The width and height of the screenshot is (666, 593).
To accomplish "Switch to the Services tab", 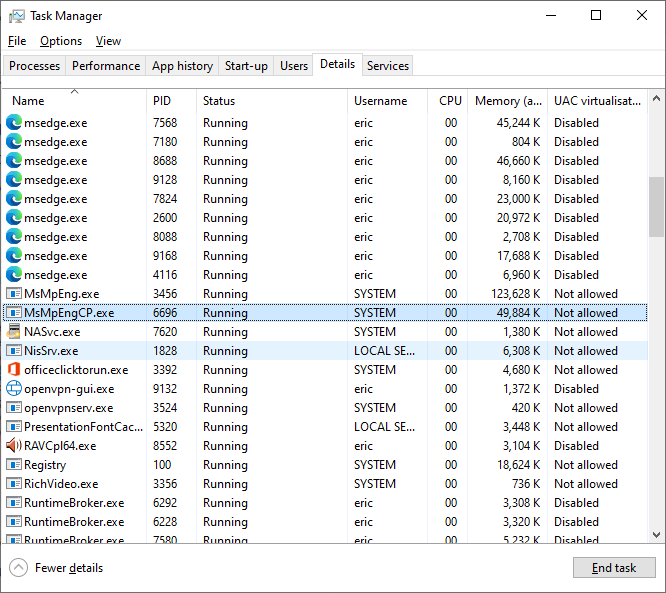I will coord(388,66).
